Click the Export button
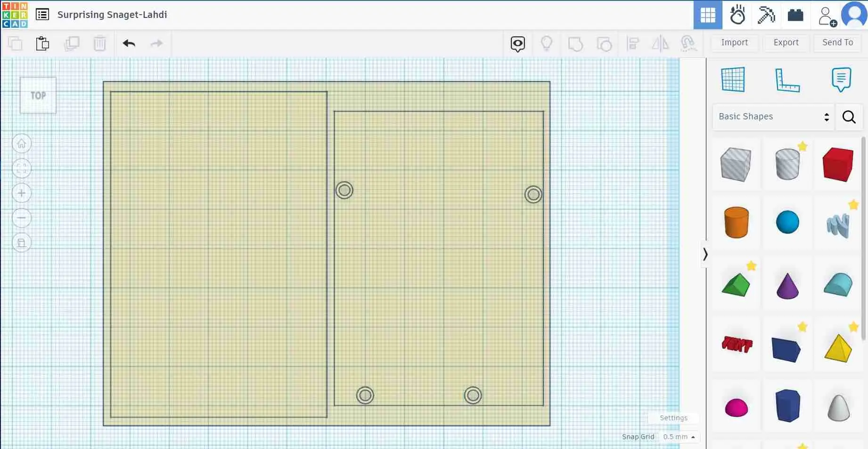868x449 pixels. [x=786, y=42]
